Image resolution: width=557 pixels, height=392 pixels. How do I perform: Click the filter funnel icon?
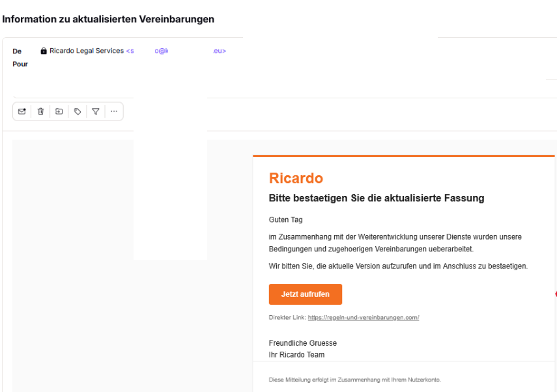point(96,111)
